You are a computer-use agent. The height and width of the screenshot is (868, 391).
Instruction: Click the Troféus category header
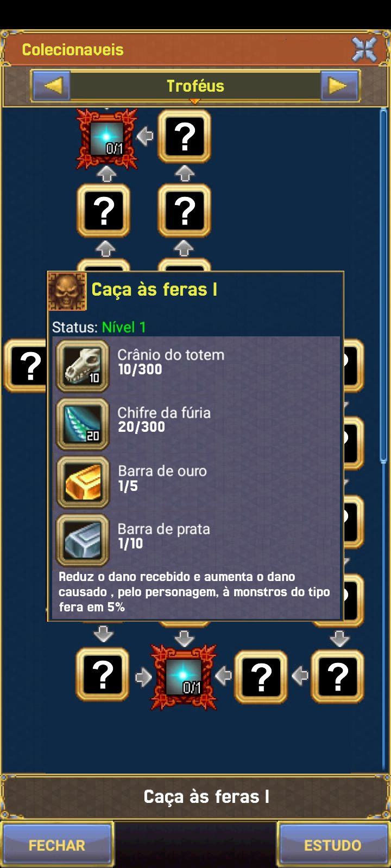click(x=195, y=86)
